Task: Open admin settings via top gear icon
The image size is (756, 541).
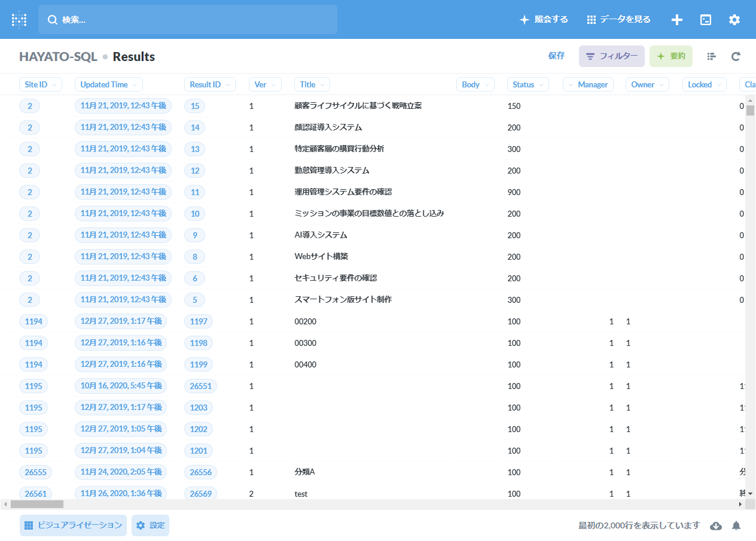Action: (x=734, y=19)
